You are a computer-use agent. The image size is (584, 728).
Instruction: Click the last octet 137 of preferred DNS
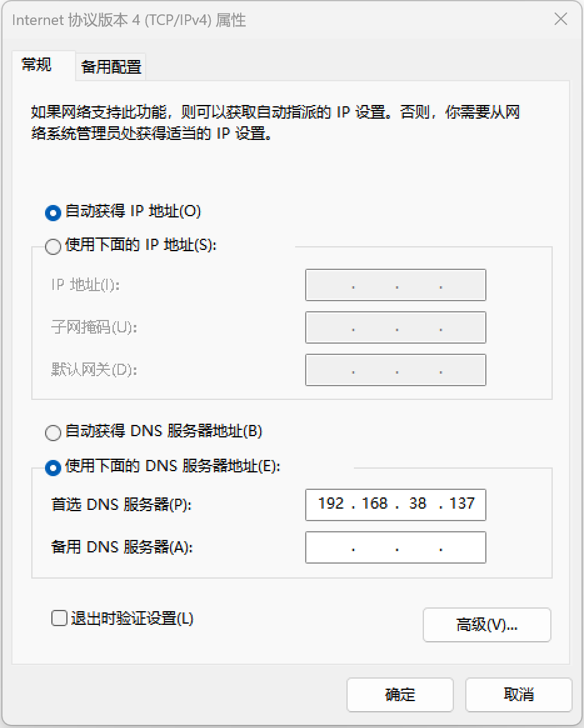[462, 504]
